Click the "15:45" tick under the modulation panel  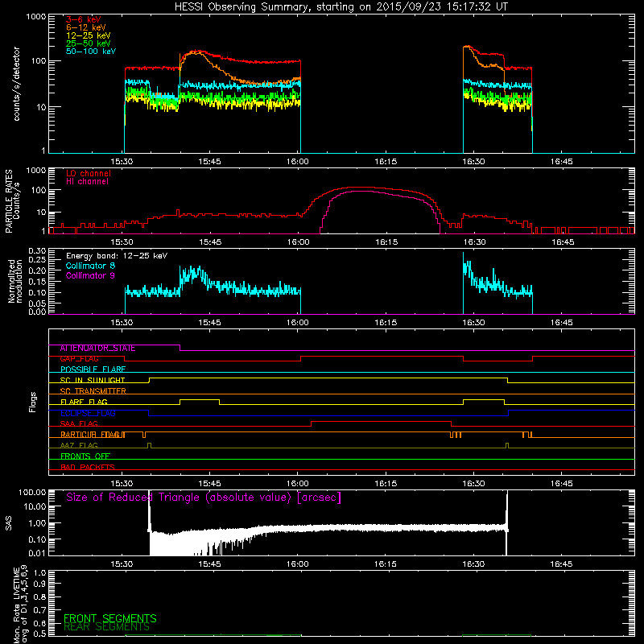pyautogui.click(x=210, y=323)
